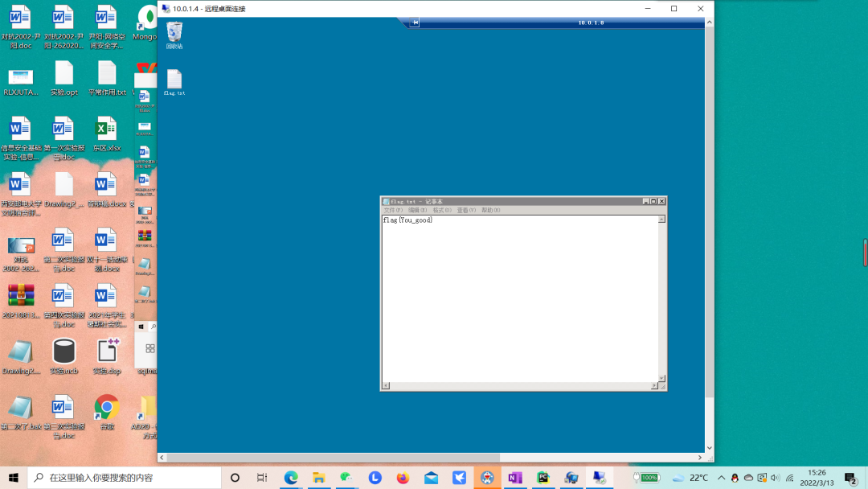Close the flag.txt Notepad window
The width and height of the screenshot is (868, 489).
661,202
